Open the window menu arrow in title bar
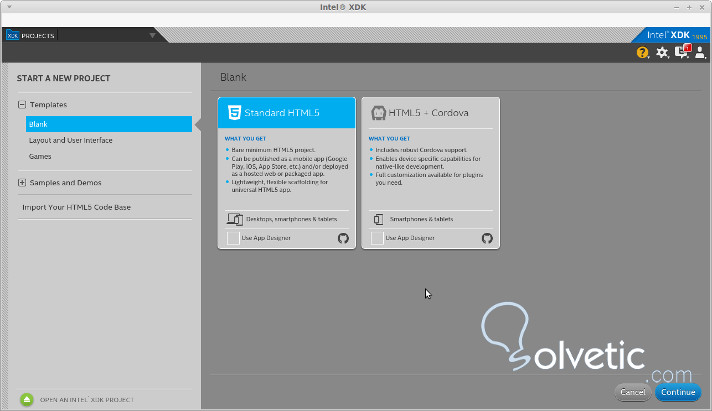 pos(9,7)
